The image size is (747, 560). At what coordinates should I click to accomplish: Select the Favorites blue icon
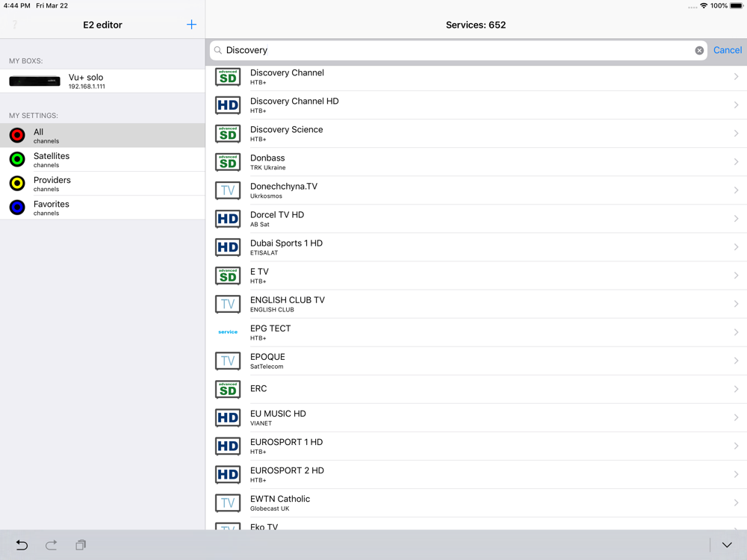17,208
